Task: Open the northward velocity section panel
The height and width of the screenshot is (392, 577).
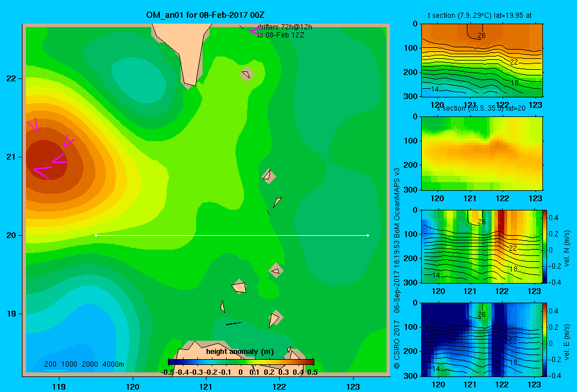Action: coord(482,246)
